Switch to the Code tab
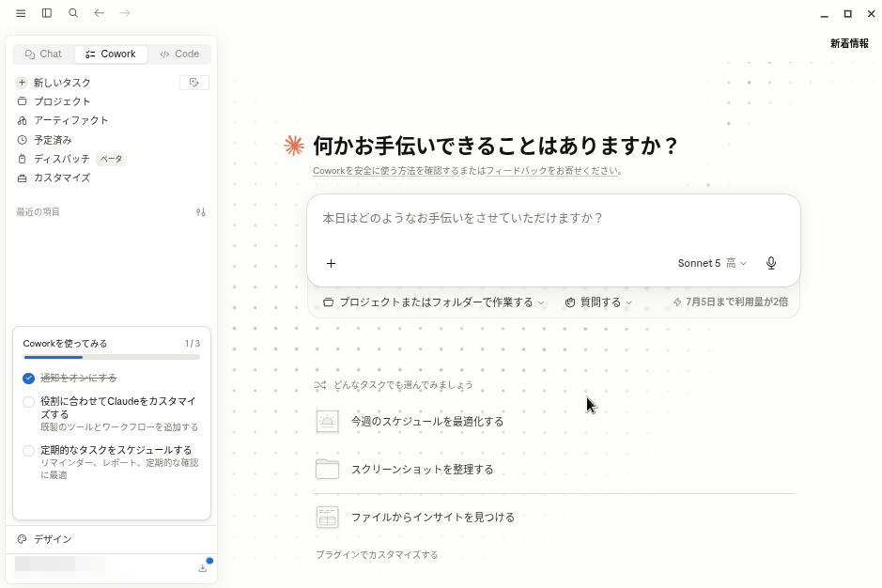 179,54
